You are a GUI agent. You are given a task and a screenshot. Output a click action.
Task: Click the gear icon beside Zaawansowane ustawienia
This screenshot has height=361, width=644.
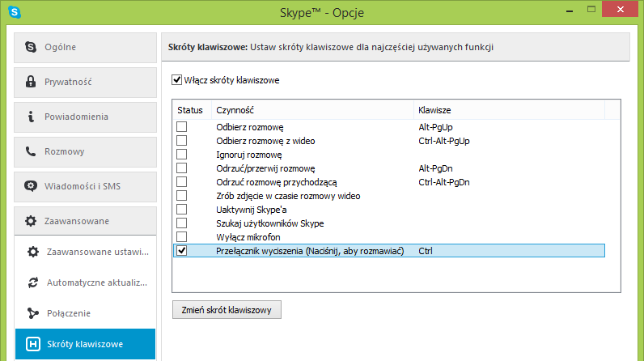point(33,252)
